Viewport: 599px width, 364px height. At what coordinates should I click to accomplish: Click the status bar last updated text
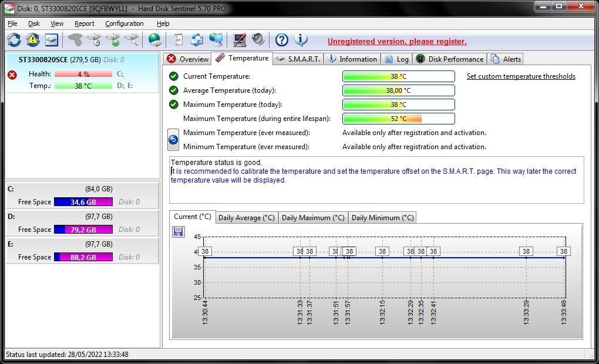tap(67, 355)
